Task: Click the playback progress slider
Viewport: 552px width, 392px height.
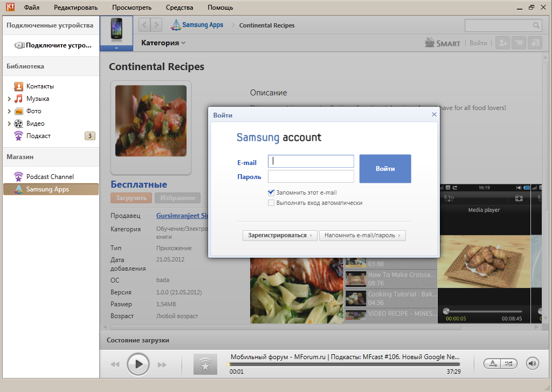Action: (x=345, y=364)
